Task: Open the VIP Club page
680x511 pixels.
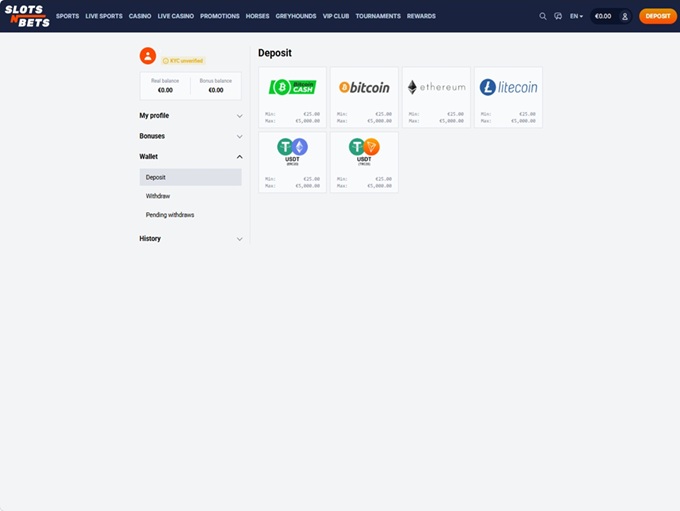Action: pyautogui.click(x=336, y=16)
